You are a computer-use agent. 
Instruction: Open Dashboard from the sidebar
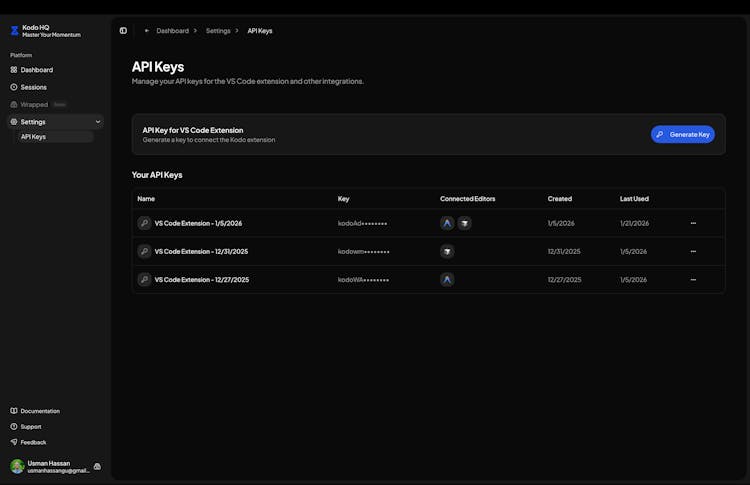coord(36,70)
